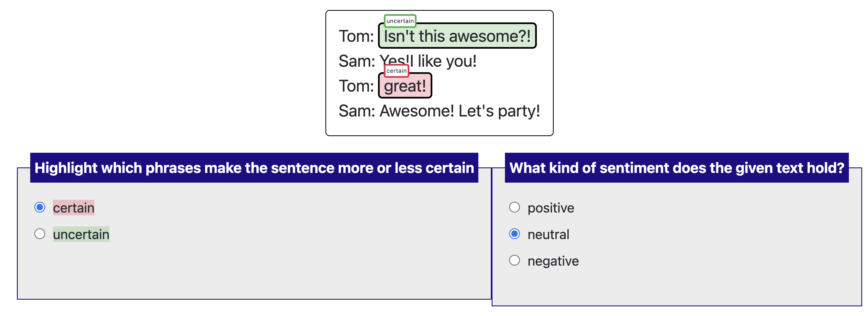
Task: Click the "Highlight which phrases" section heading
Action: point(254,168)
